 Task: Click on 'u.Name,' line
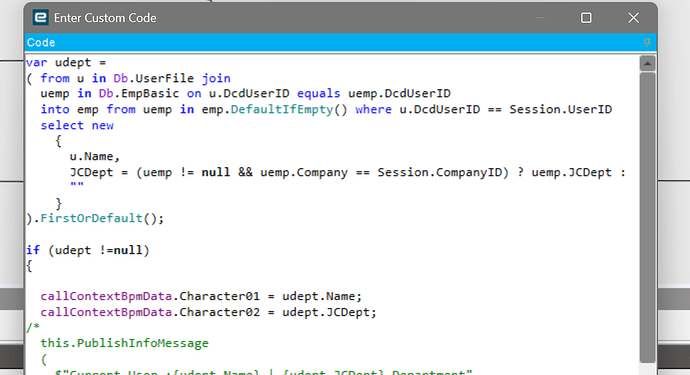[95, 157]
